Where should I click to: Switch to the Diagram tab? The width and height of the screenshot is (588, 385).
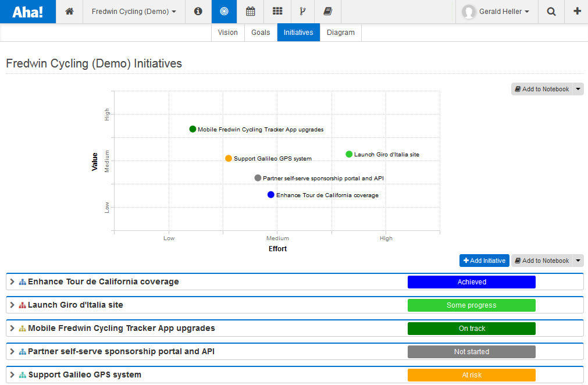pyautogui.click(x=340, y=32)
